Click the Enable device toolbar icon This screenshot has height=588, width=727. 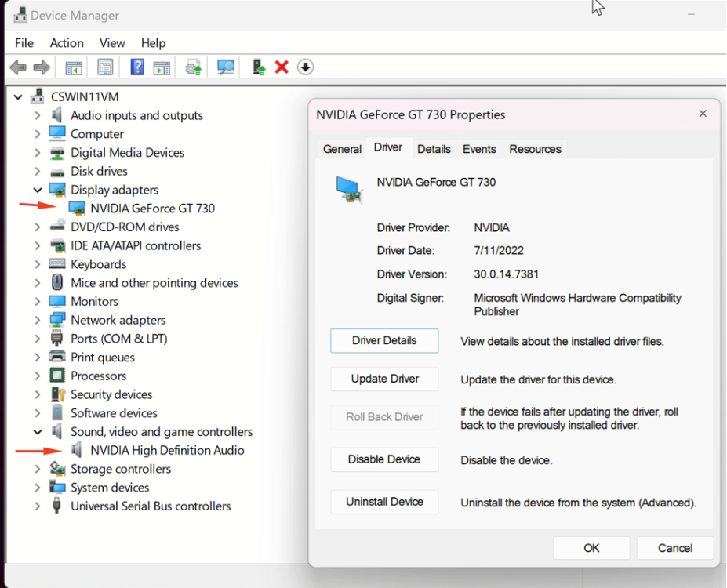coord(259,67)
